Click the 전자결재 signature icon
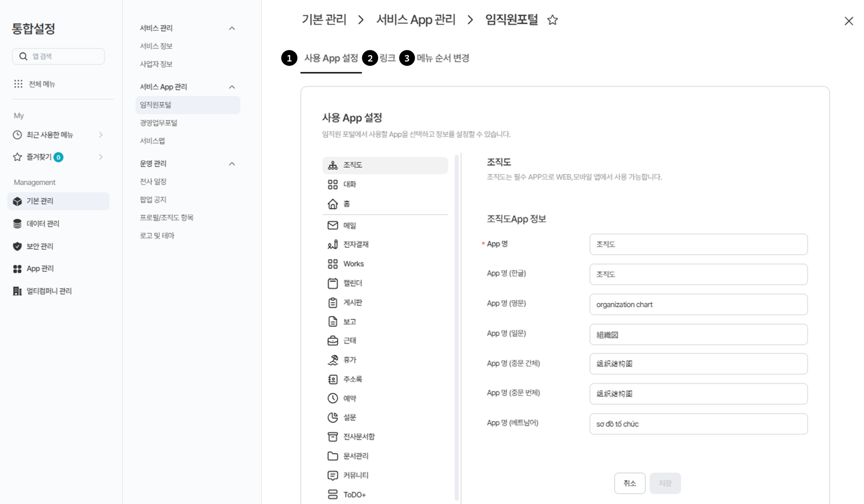Viewport: 864px width, 504px height. coord(332,244)
